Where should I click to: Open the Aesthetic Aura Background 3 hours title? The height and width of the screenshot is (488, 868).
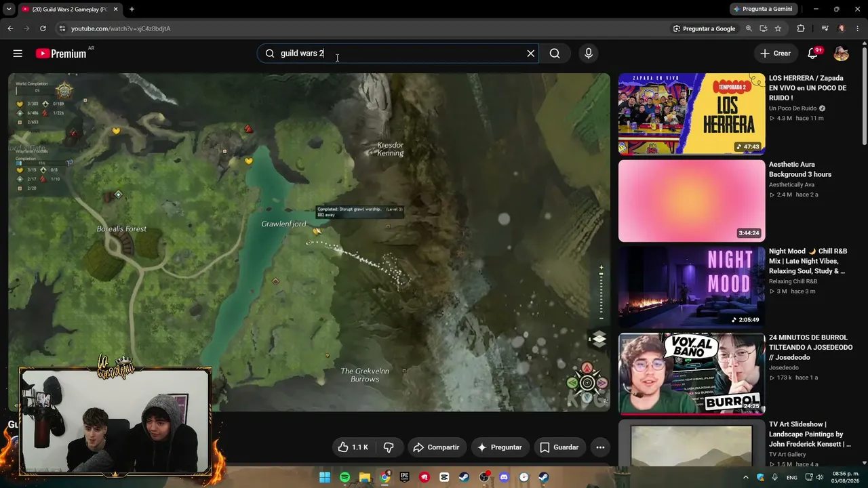(x=800, y=169)
